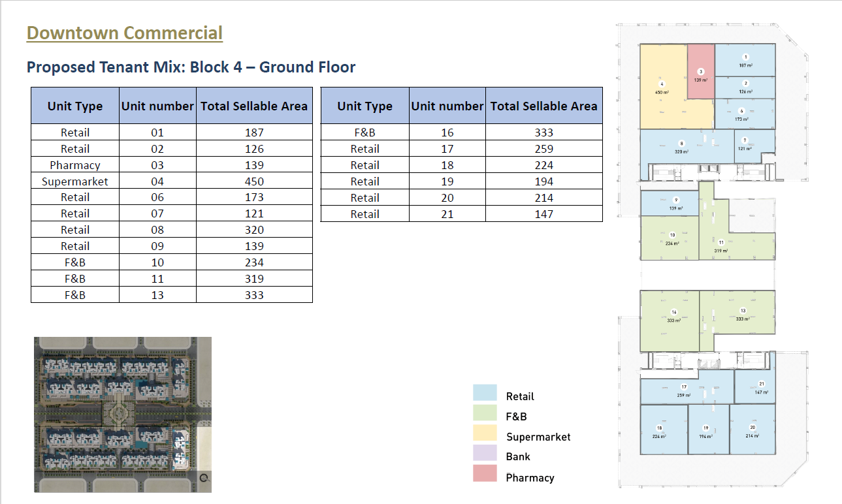This screenshot has width=842, height=504.
Task: Open the underlined Downtown Commercial title
Action: [x=125, y=33]
